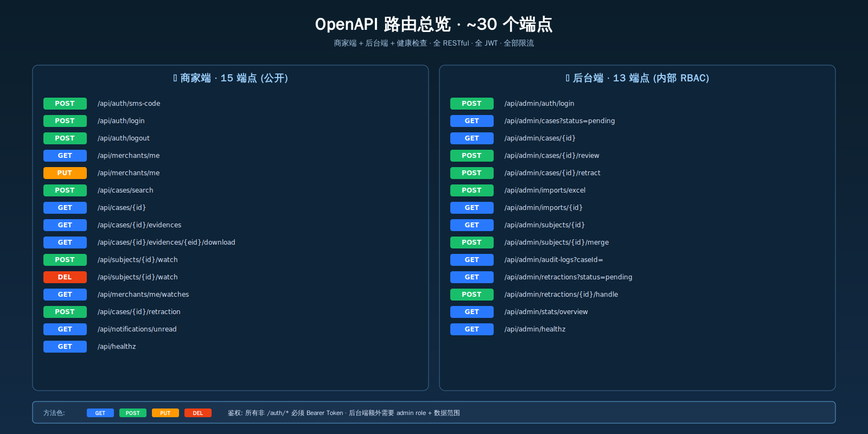The image size is (868, 434).
Task: Click the OpenAPI 路由总览 title
Action: click(434, 24)
